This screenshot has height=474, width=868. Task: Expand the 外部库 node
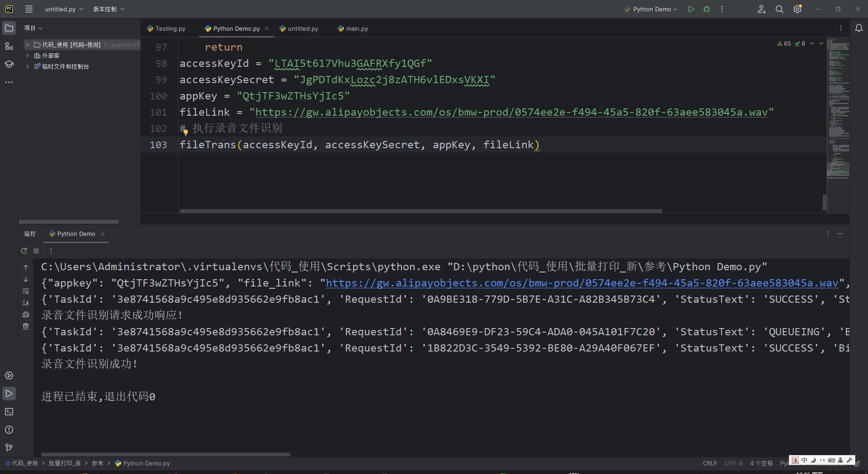point(28,56)
